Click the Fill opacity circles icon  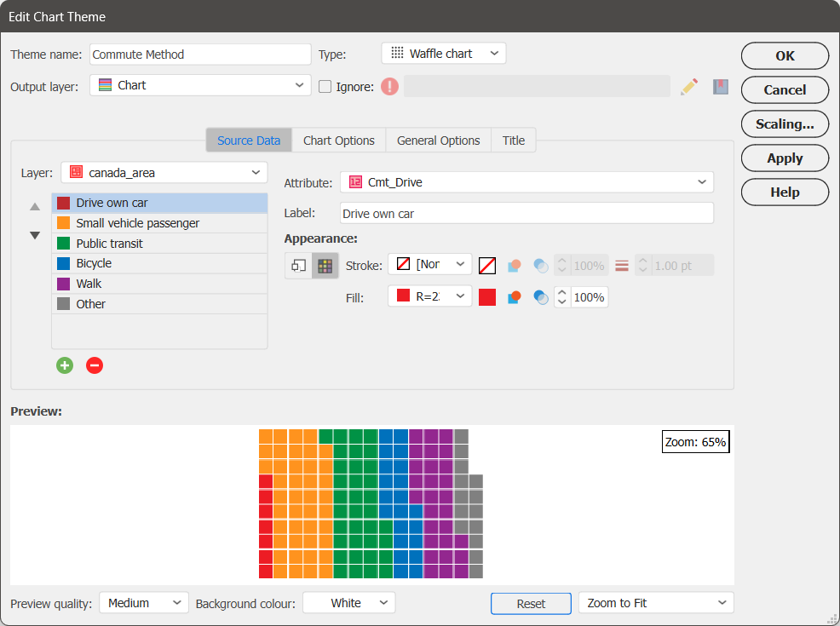point(541,297)
